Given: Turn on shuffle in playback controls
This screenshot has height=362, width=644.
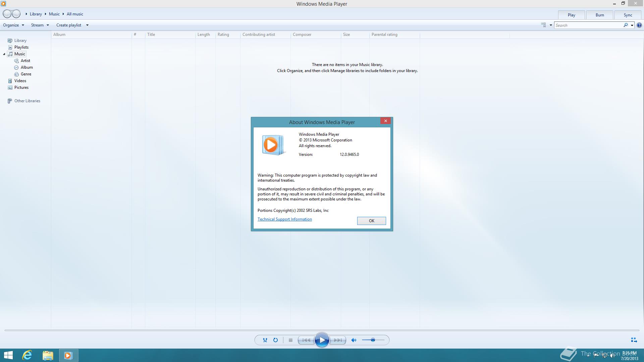Looking at the screenshot, I should [x=265, y=340].
